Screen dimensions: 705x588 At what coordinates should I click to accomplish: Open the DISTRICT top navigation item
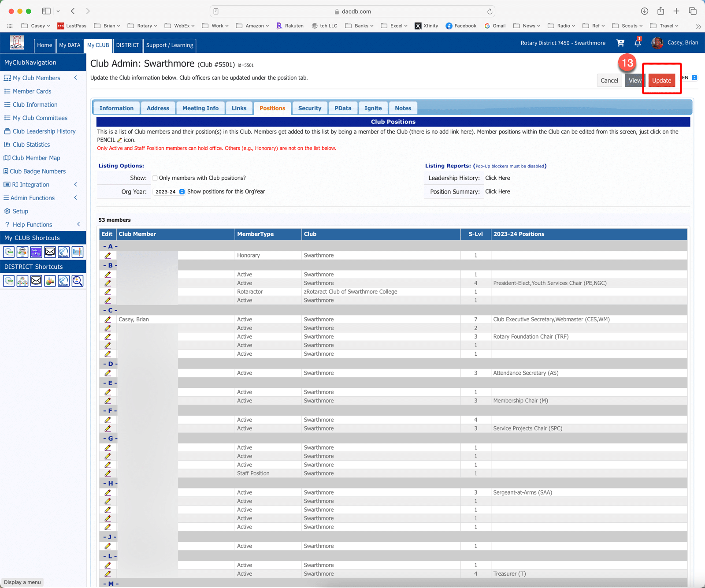pyautogui.click(x=128, y=45)
